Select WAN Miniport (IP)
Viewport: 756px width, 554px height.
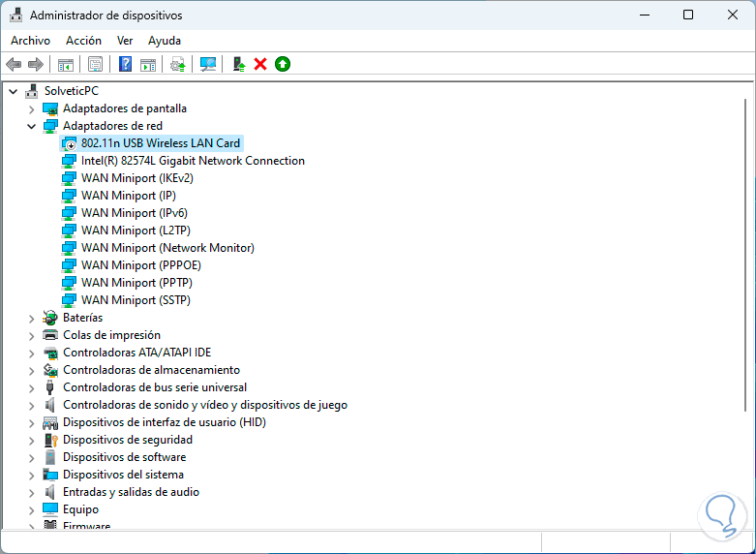click(x=129, y=196)
